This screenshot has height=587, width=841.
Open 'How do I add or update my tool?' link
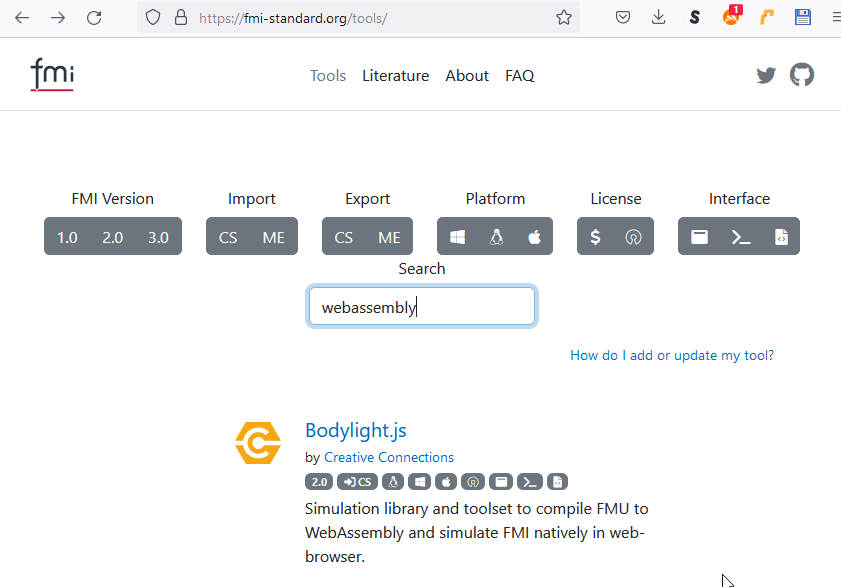coord(671,355)
